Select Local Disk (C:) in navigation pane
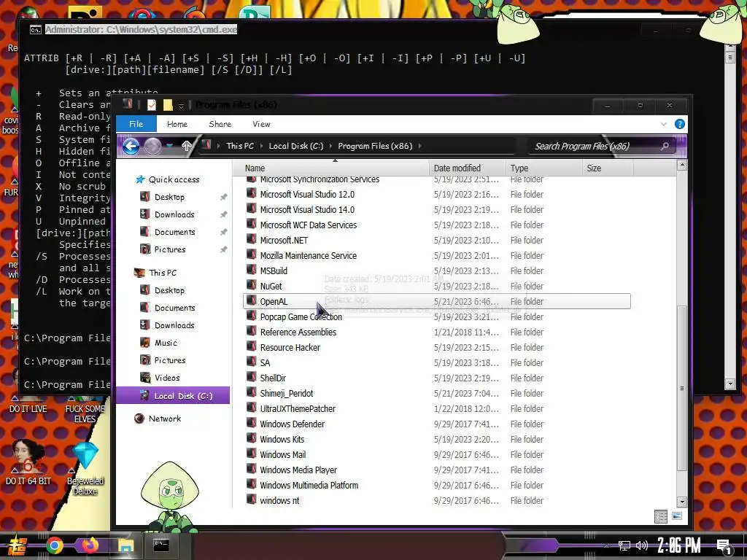The image size is (747, 560). pyautogui.click(x=173, y=396)
